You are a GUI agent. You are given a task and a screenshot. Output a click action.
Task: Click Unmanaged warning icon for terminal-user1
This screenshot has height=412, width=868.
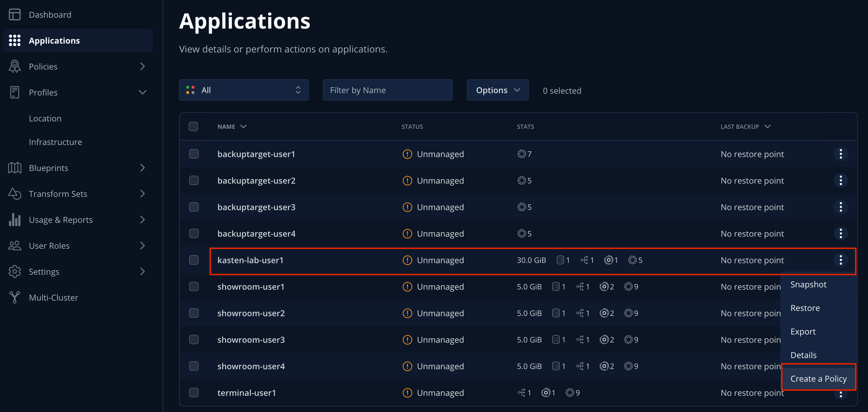[x=407, y=393]
